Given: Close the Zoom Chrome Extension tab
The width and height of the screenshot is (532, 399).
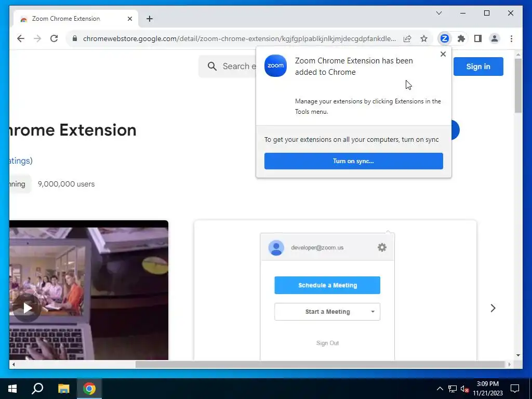Looking at the screenshot, I should tap(129, 19).
